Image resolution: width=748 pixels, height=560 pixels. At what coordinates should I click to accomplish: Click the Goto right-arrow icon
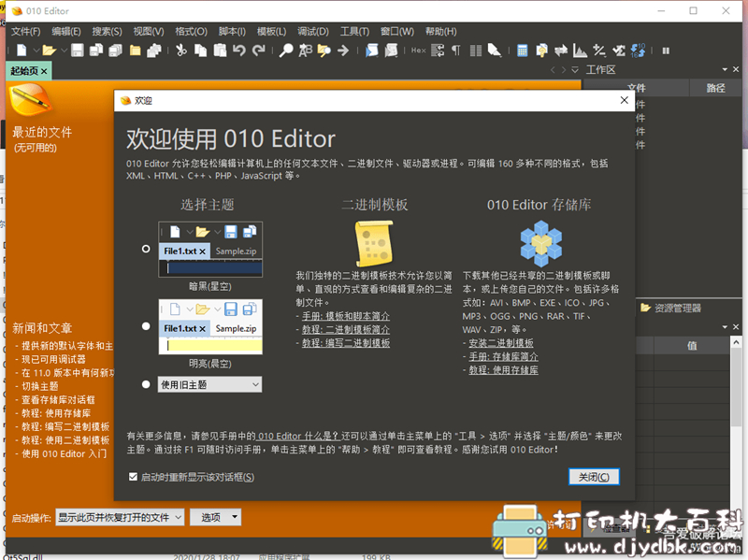coord(343,50)
